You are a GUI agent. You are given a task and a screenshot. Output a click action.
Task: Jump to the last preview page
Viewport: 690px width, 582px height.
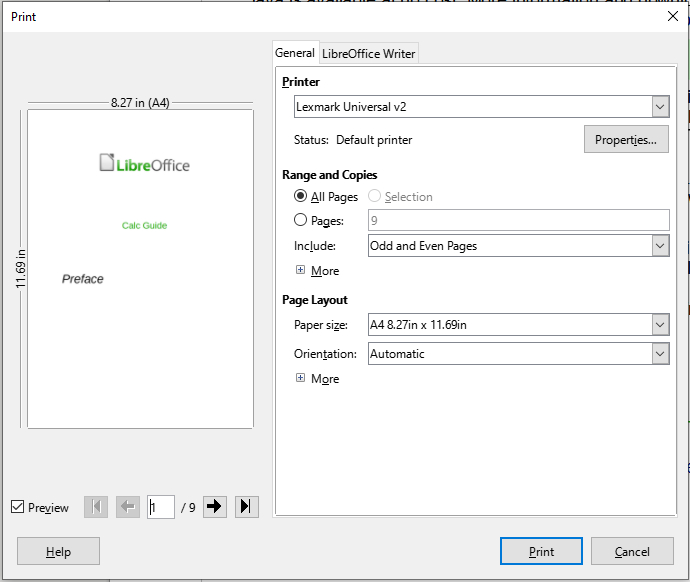[247, 507]
